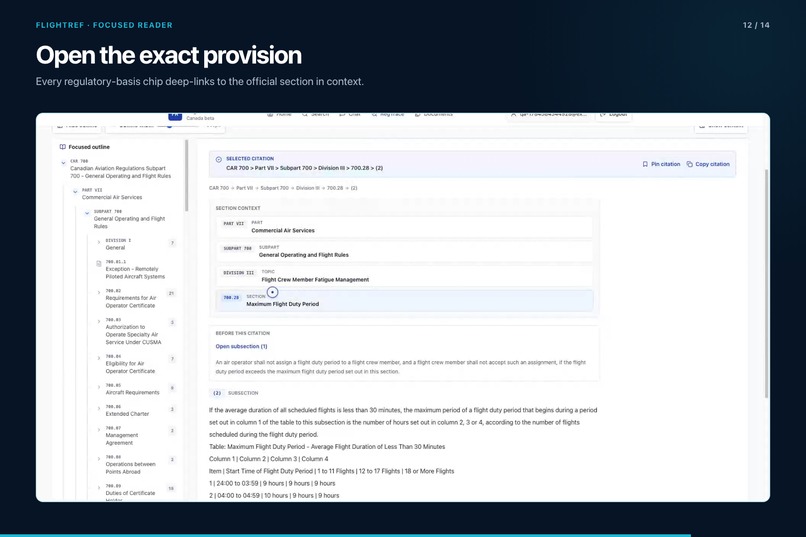
Task: Select 700.07 Management Agreement in outline
Action: point(121,435)
